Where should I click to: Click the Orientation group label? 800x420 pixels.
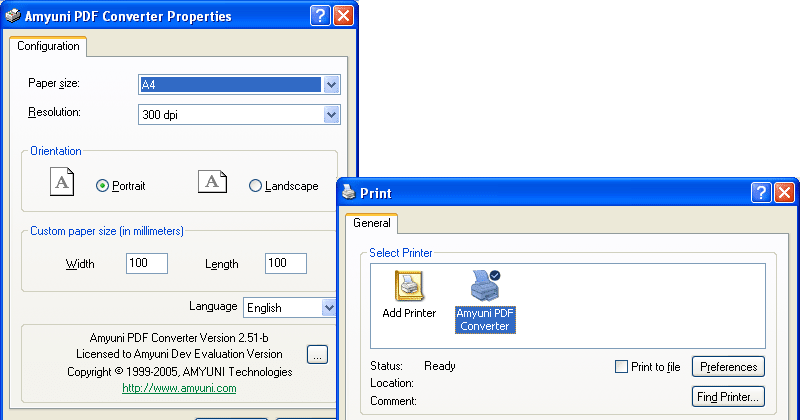[56, 151]
